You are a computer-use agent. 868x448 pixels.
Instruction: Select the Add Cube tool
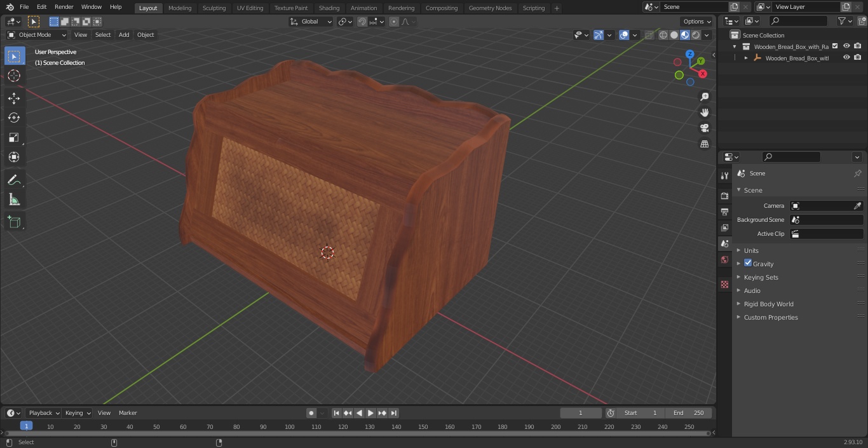(14, 222)
